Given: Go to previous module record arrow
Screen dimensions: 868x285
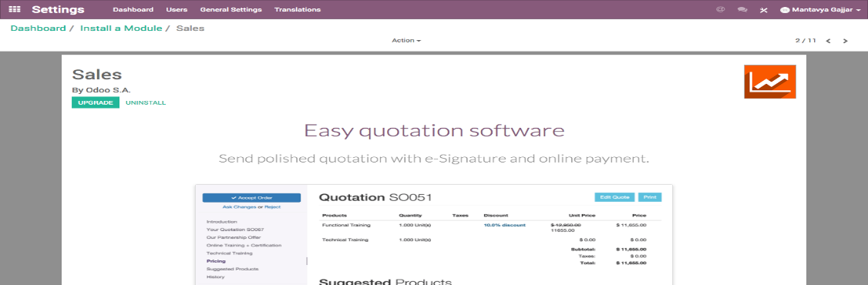Looking at the screenshot, I should tap(828, 41).
